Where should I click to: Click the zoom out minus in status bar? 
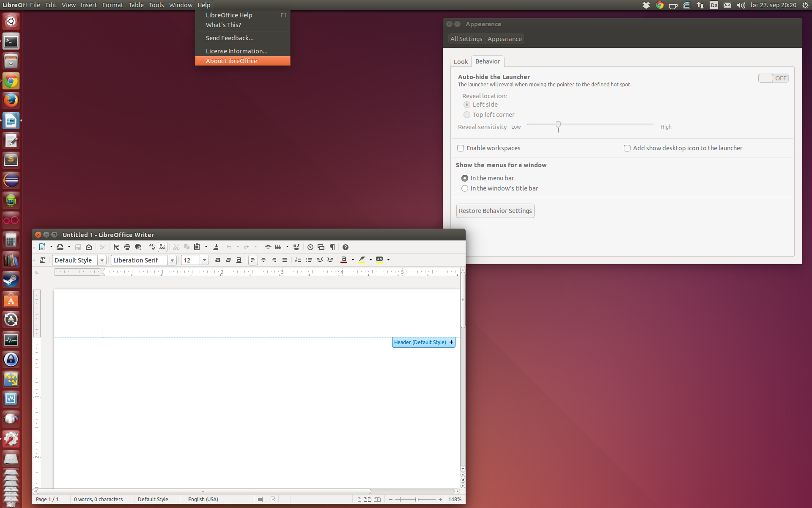[x=391, y=500]
